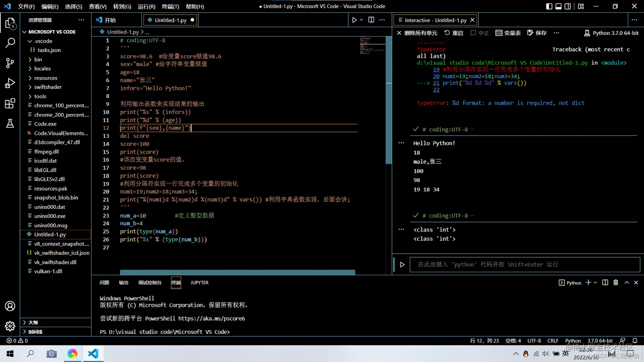Click the Interrupt (中止) checkbox button
644x362 pixels.
pos(480,33)
